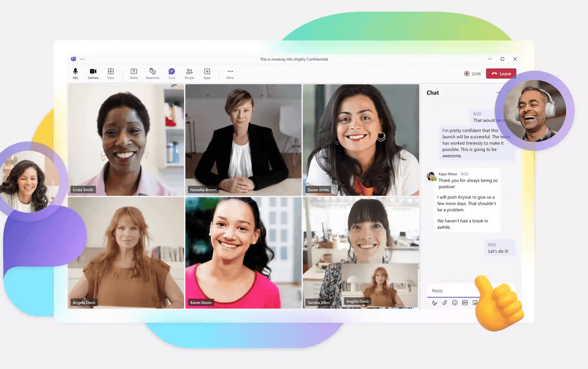The width and height of the screenshot is (588, 369).
Task: Change the meeting View layout
Action: [111, 72]
